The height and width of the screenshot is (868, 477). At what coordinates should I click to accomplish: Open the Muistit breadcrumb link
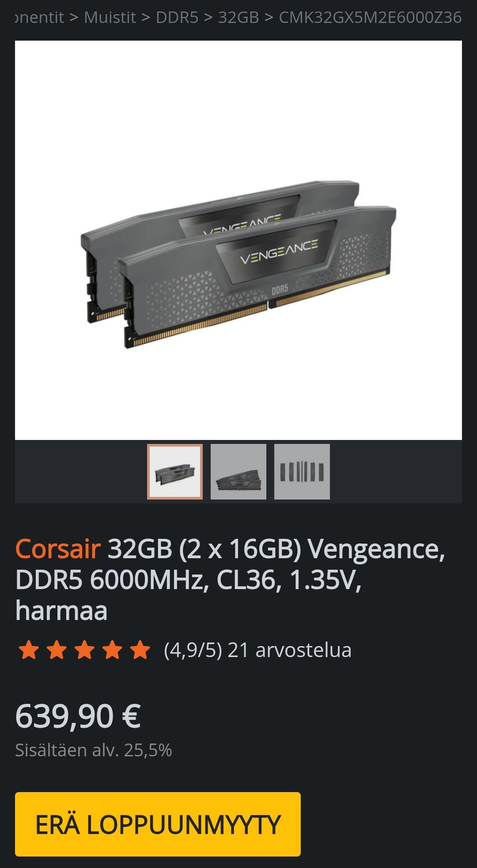tap(110, 17)
